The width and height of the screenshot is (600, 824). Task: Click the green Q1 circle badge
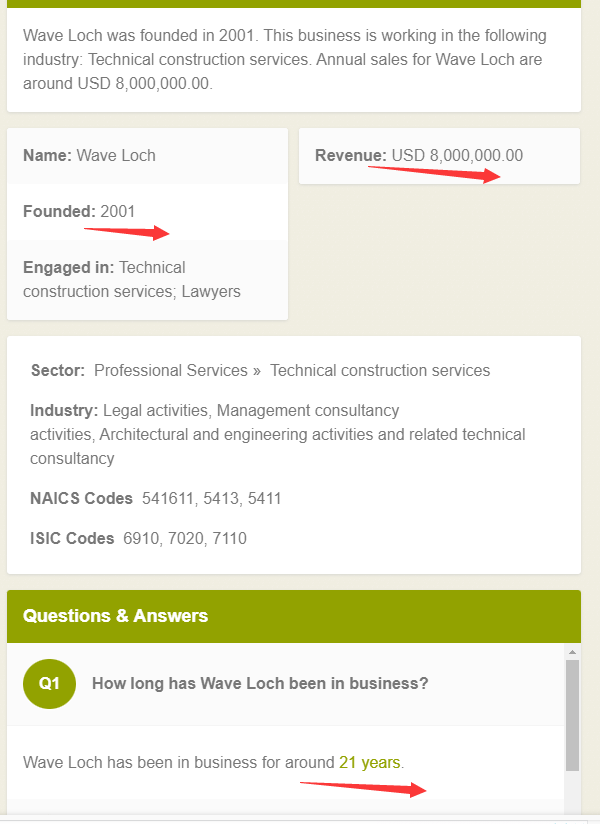tap(49, 684)
